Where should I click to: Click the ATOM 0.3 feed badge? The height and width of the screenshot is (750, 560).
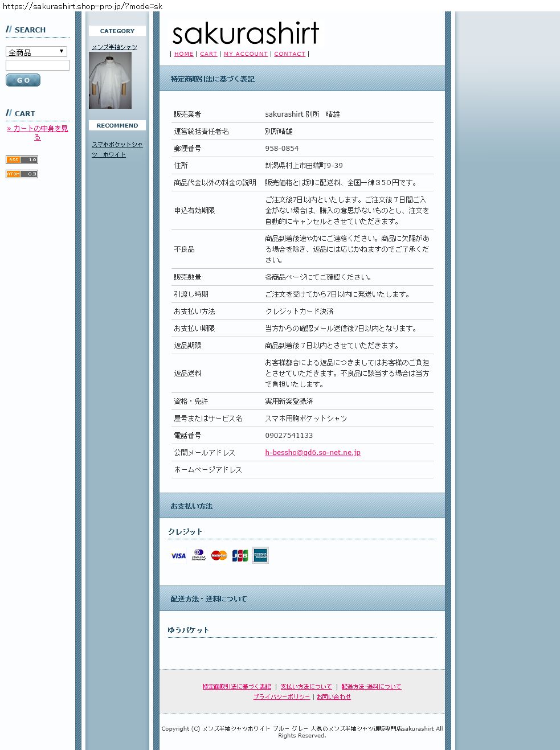tap(22, 174)
